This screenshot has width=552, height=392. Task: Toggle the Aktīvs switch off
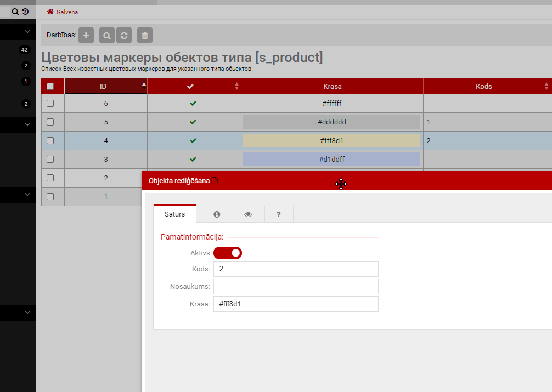228,253
